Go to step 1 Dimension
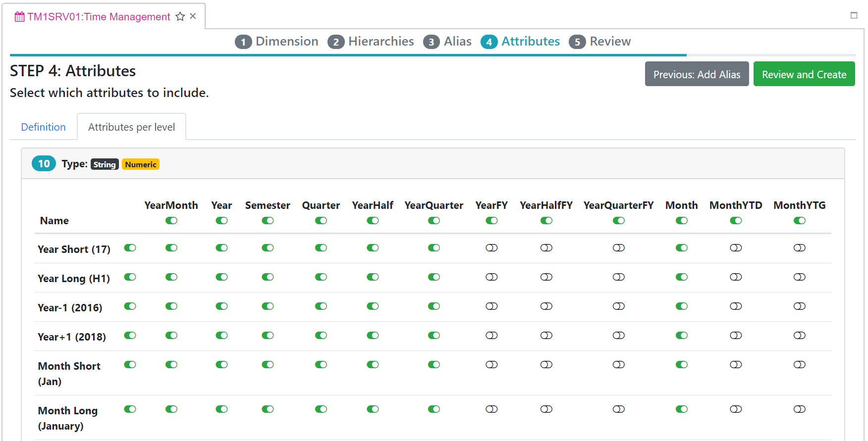 pyautogui.click(x=276, y=42)
